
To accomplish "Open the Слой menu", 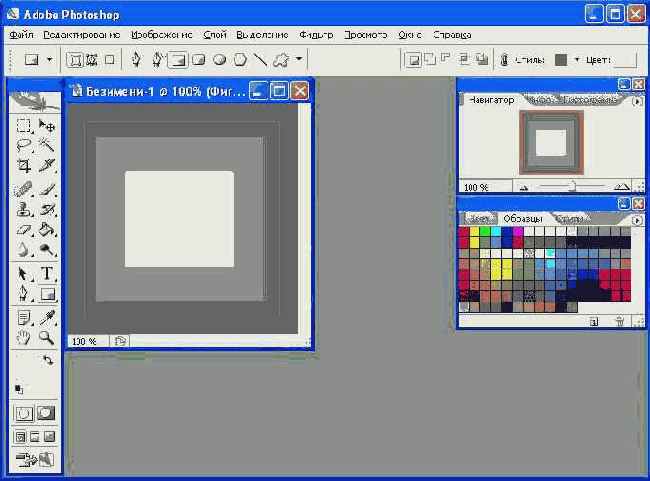I will coord(215,35).
